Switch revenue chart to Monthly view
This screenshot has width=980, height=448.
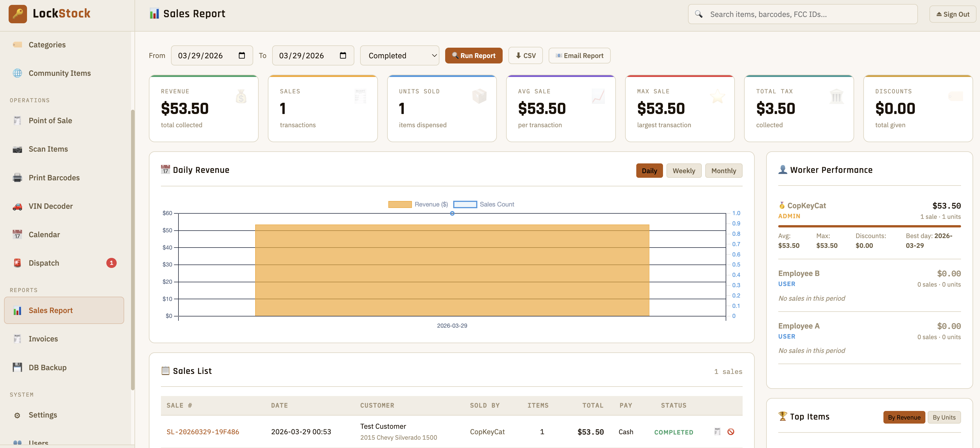pyautogui.click(x=723, y=170)
